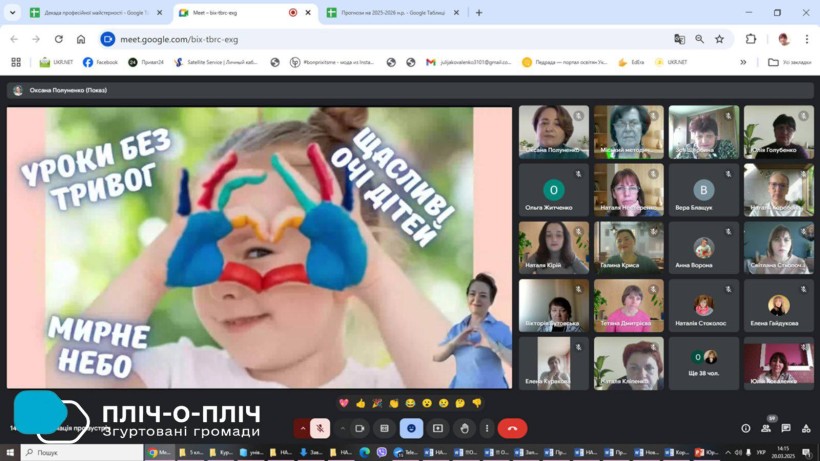This screenshot has width=820, height=461.
Task: Open the Chrome three-dot main menu
Action: coord(806,39)
